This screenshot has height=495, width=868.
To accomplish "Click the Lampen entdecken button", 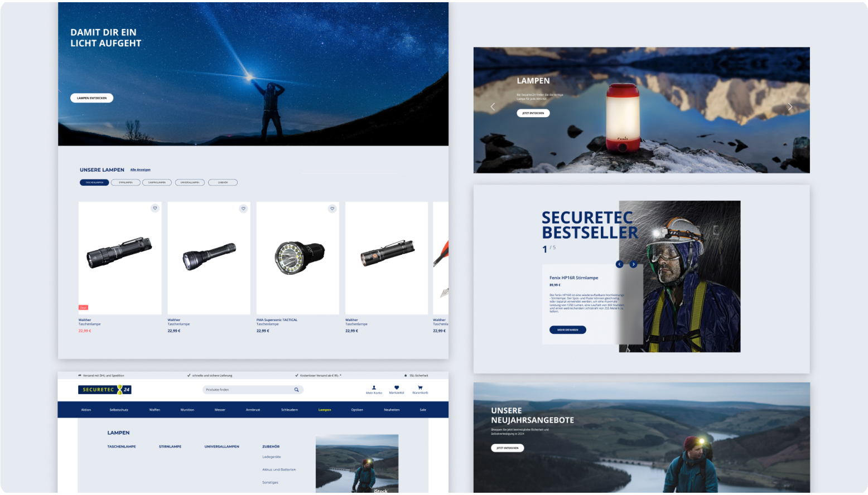I will [91, 98].
